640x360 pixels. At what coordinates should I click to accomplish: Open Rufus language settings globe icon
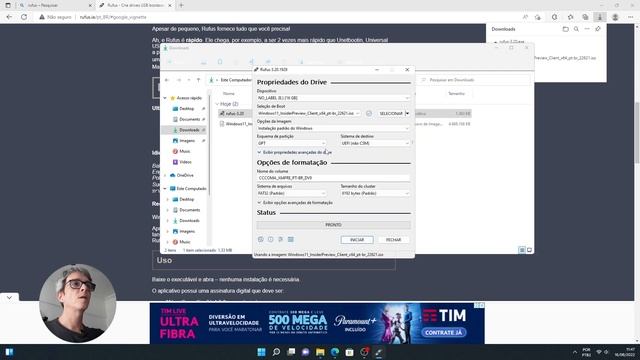[261, 240]
